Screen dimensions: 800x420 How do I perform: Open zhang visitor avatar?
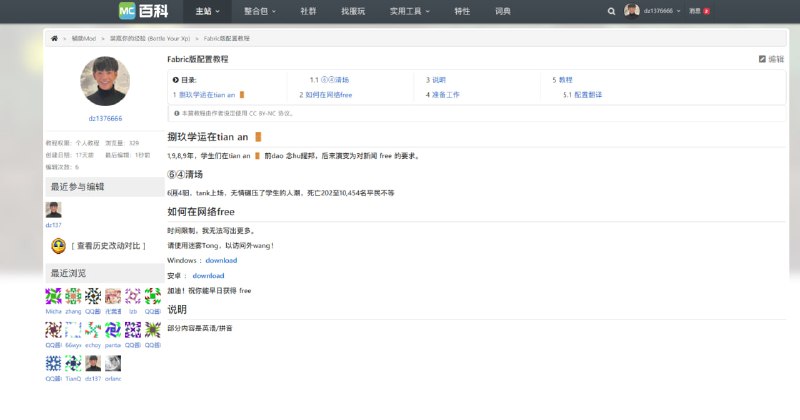[x=73, y=296]
